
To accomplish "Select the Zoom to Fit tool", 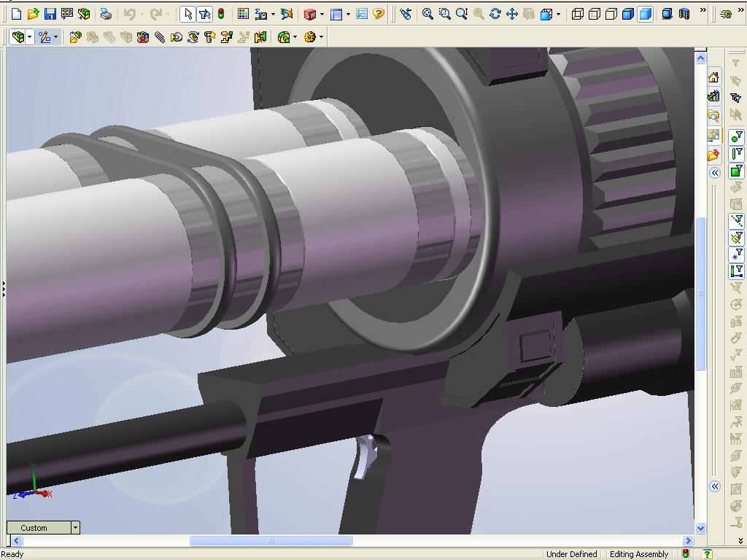I will point(427,14).
